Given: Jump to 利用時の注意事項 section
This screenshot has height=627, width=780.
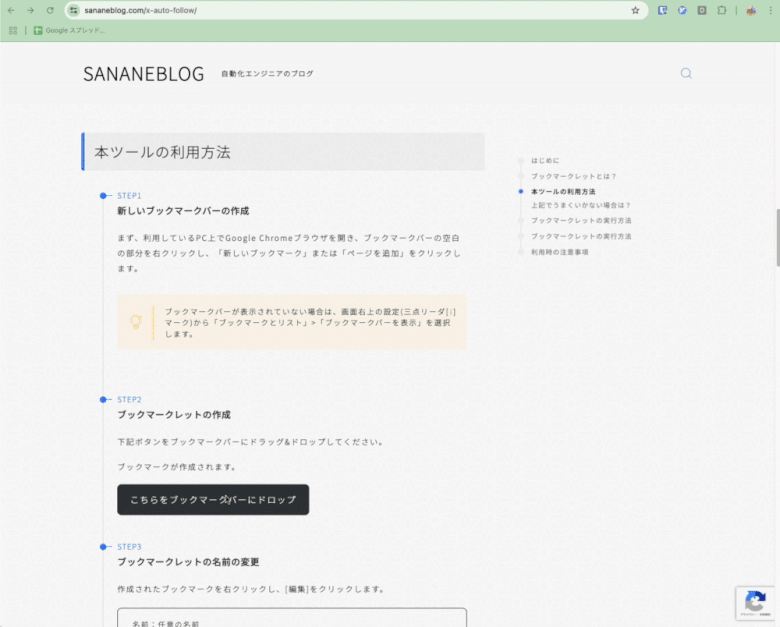Looking at the screenshot, I should click(560, 252).
